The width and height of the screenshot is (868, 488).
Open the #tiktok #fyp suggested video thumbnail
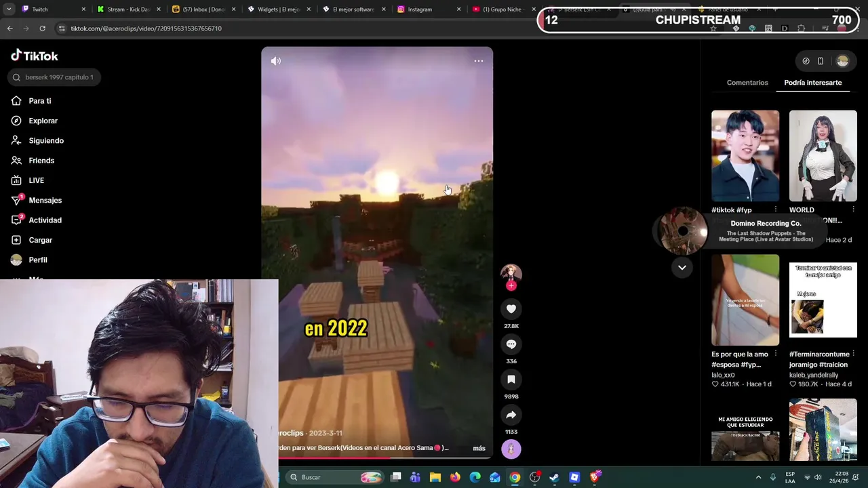coord(745,156)
